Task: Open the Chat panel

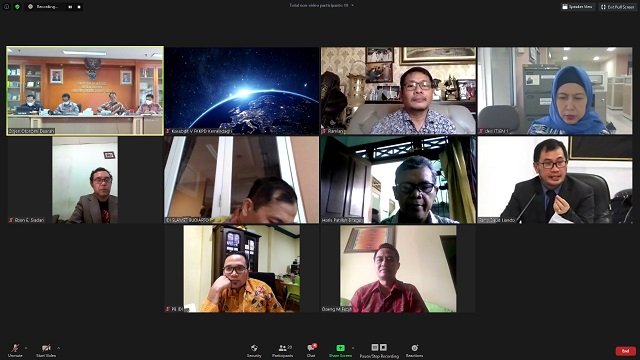Action: pos(311,351)
